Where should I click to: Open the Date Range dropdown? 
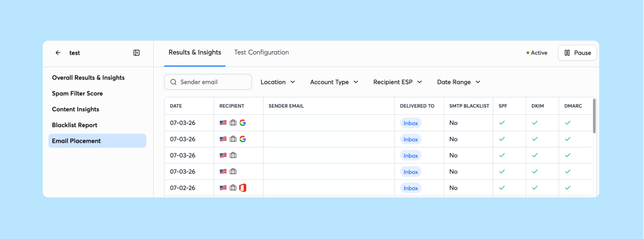(x=459, y=82)
